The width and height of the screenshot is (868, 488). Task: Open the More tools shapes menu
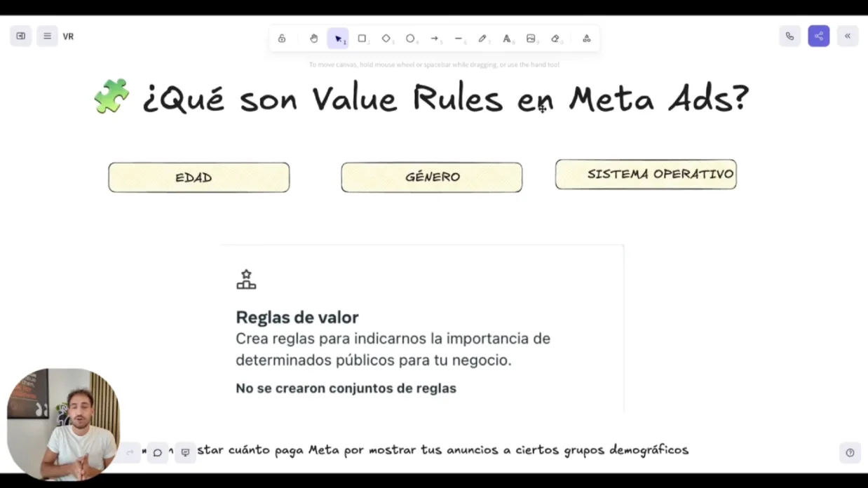[x=587, y=39]
